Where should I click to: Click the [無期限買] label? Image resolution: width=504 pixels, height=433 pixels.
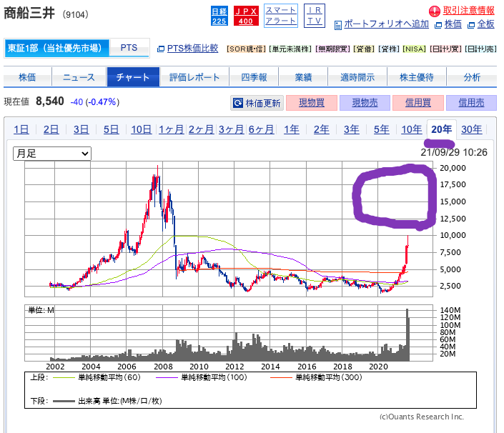pyautogui.click(x=332, y=49)
